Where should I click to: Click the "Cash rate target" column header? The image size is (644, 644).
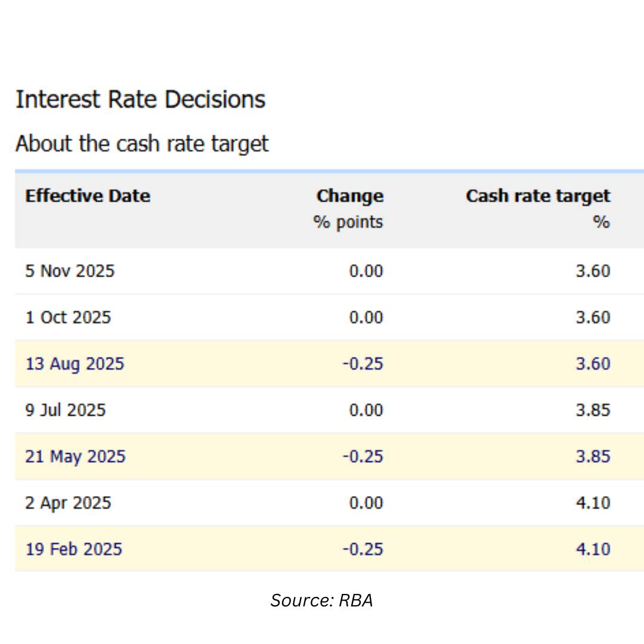point(538,196)
